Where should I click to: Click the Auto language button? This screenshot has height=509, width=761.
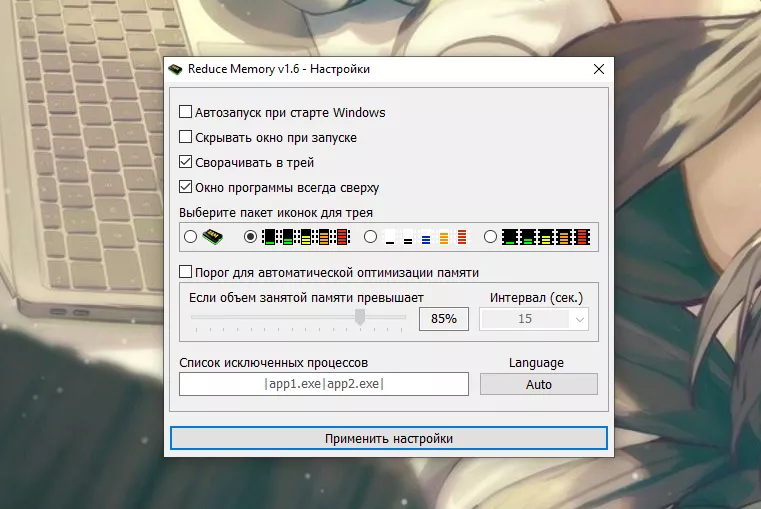pyautogui.click(x=539, y=384)
